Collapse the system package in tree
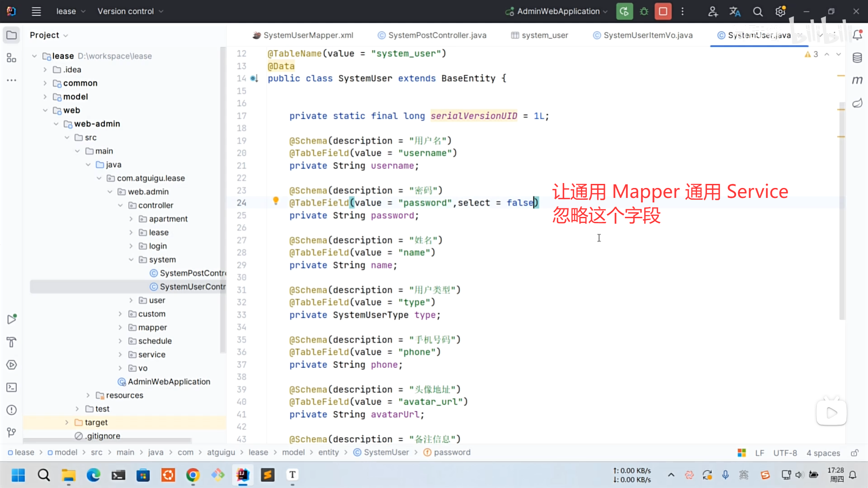The image size is (868, 488). click(x=131, y=260)
